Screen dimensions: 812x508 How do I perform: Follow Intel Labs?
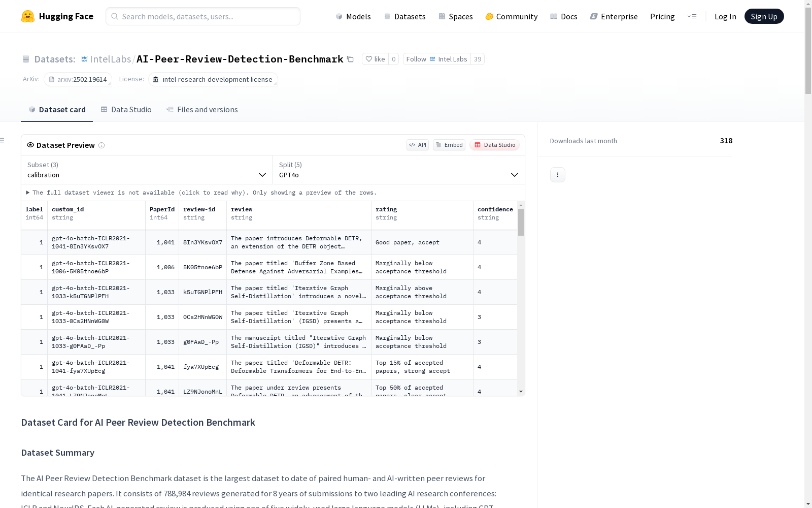tap(437, 59)
